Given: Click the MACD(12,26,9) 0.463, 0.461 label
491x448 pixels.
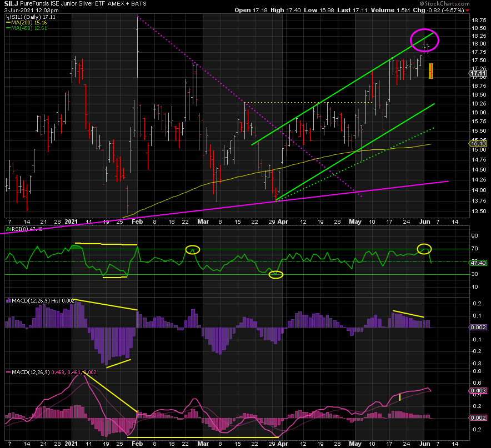Looking at the screenshot, I should click(x=54, y=373).
